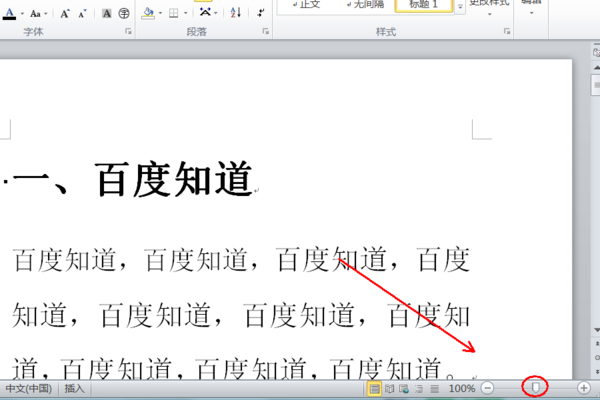The image size is (600, 400).
Task: Click the Grow Font icon
Action: coord(65,14)
